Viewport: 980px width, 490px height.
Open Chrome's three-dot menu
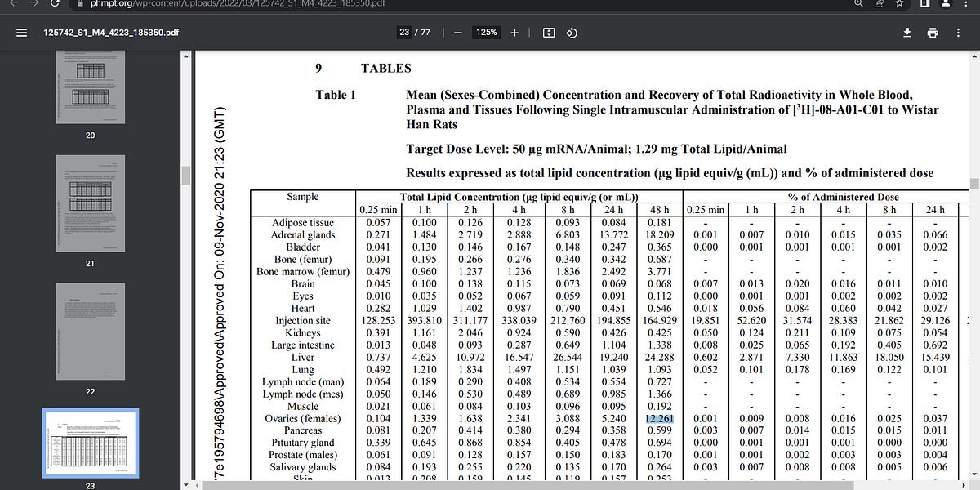tap(970, 9)
